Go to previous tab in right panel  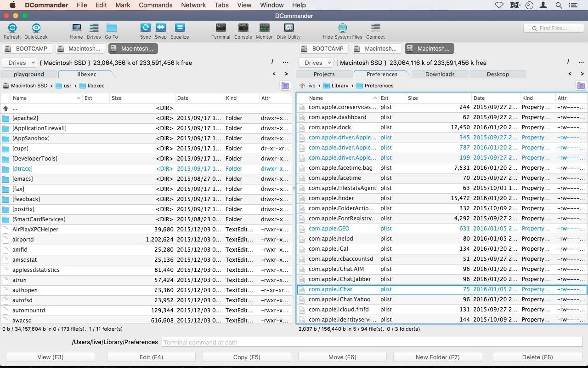click(570, 74)
